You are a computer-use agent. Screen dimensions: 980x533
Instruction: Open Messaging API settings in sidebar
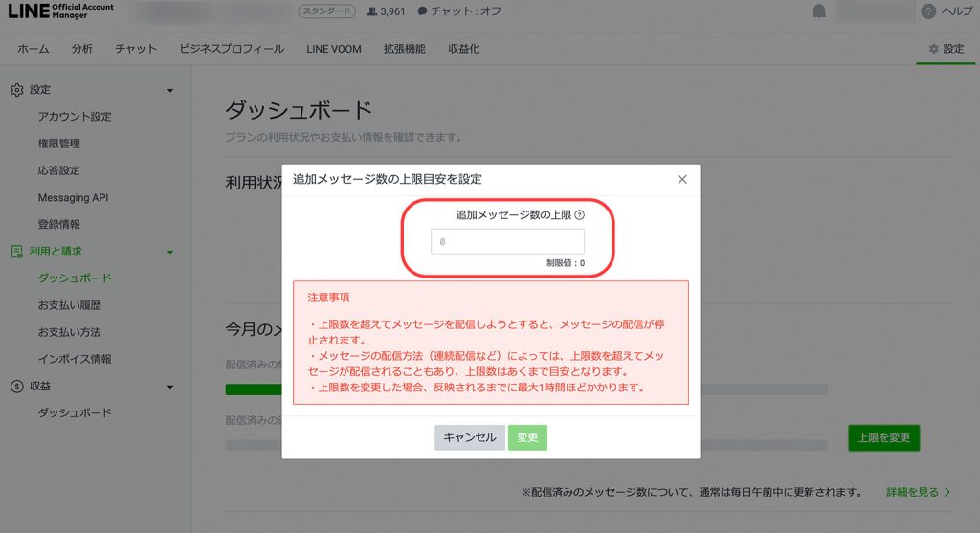73,197
